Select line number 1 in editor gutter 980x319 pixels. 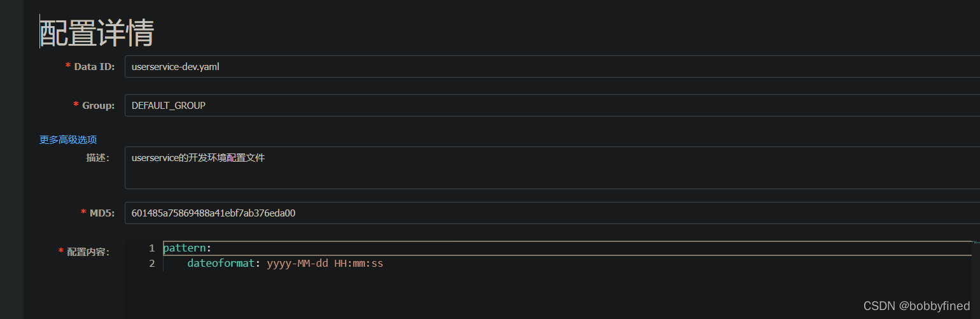pos(151,248)
